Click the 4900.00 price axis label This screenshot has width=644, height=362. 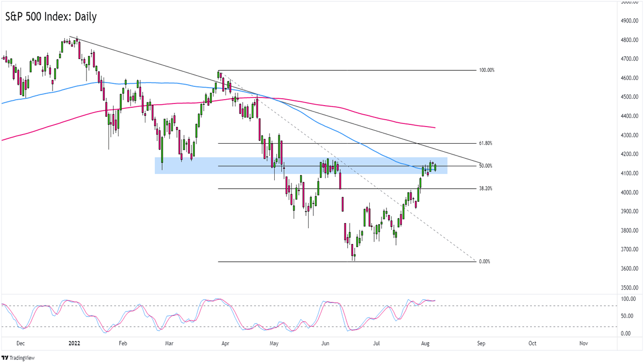pyautogui.click(x=629, y=21)
